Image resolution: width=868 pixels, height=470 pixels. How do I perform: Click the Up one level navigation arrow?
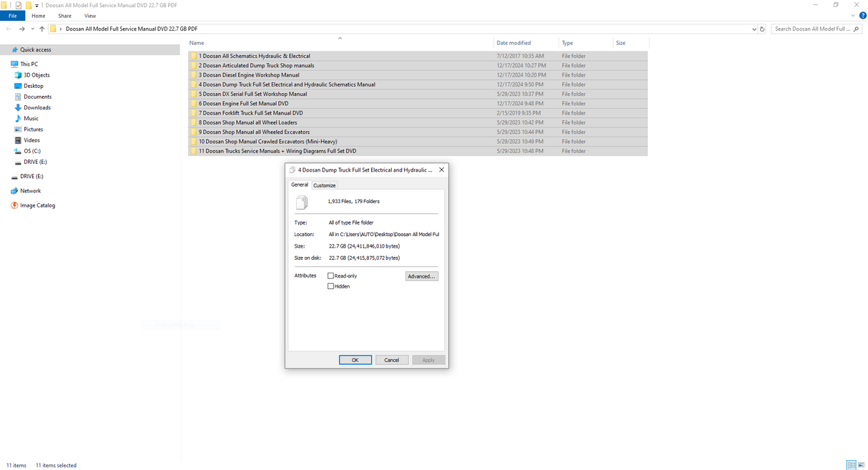point(41,29)
